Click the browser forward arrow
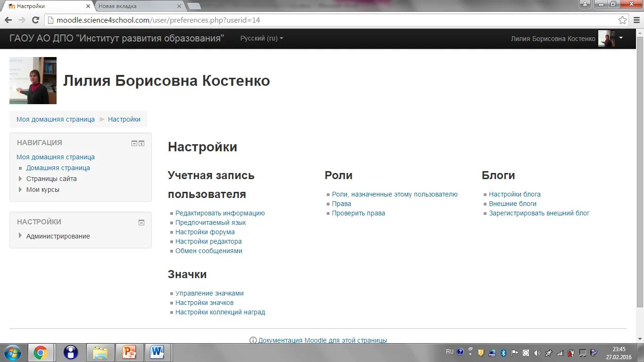The height and width of the screenshot is (362, 644). pos(22,20)
